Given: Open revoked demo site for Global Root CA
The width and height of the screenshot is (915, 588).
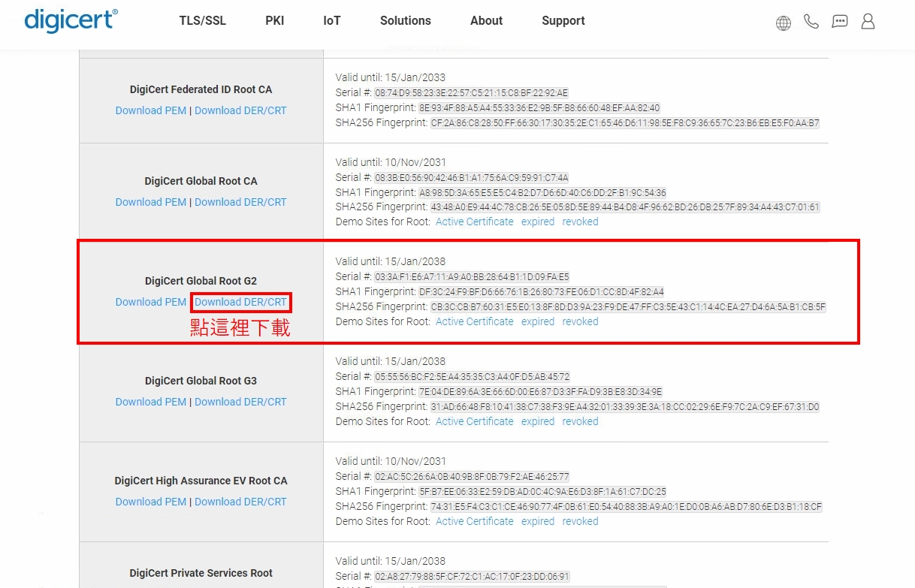Looking at the screenshot, I should pos(581,222).
